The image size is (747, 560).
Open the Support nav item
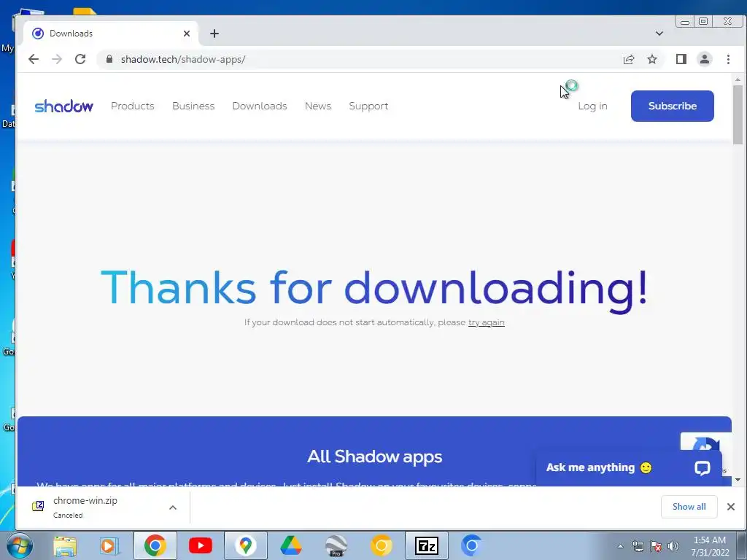(x=368, y=106)
